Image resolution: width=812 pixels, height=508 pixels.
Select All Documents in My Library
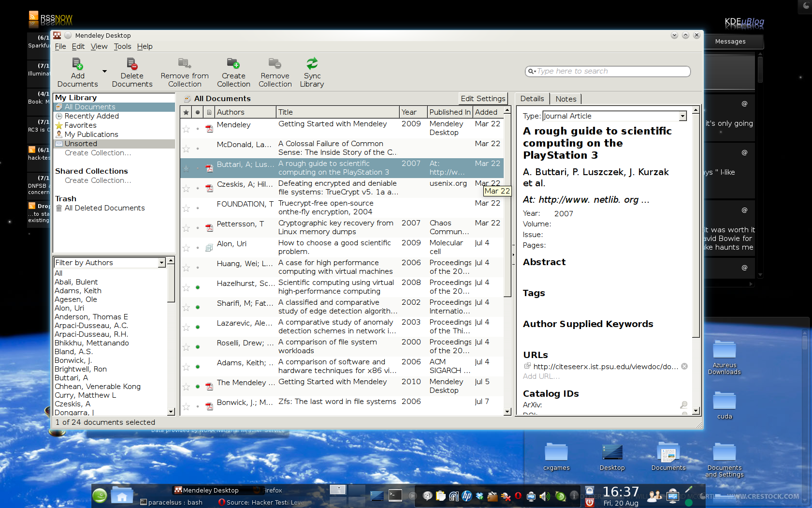click(x=114, y=107)
